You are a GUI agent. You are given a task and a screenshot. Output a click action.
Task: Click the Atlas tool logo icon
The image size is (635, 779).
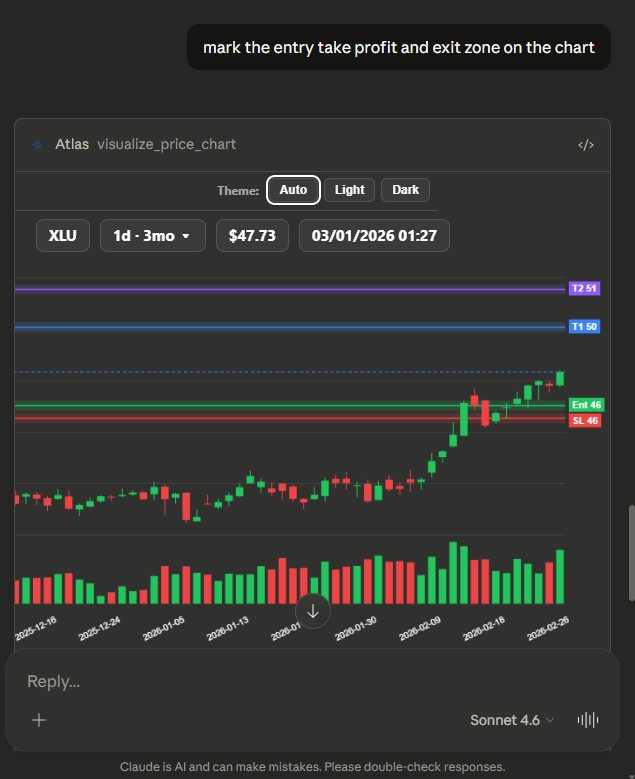pos(38,145)
